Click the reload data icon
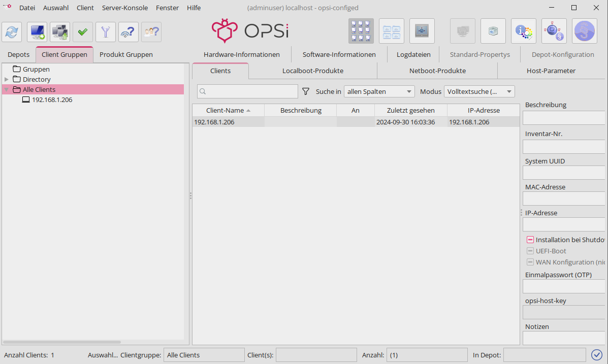The image size is (608, 364). tap(12, 32)
